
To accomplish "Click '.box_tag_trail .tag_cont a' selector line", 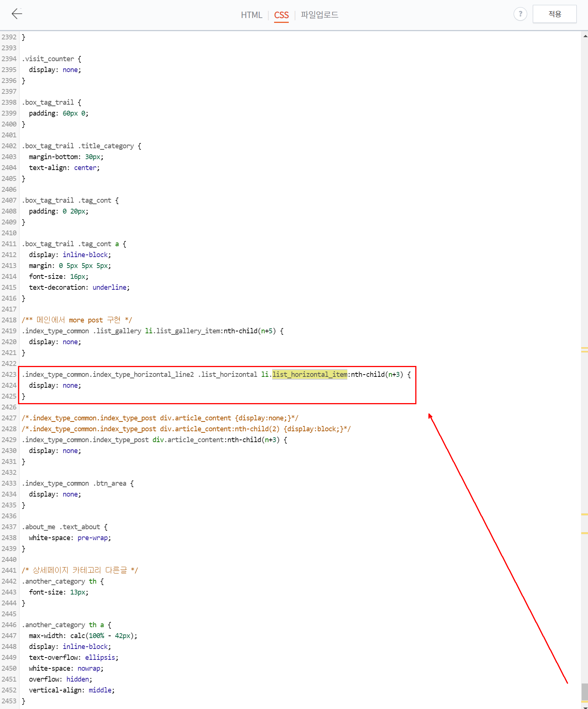I will click(x=74, y=244).
